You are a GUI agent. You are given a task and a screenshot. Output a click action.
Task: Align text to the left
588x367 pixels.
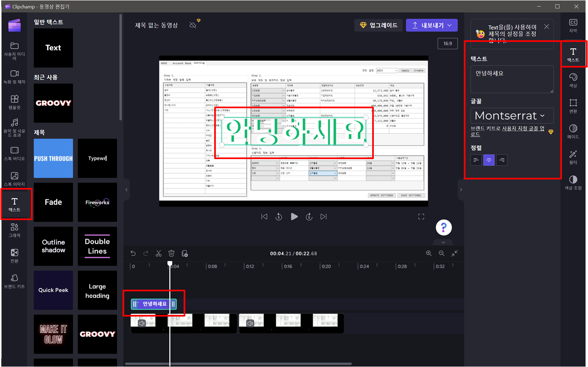coord(476,160)
